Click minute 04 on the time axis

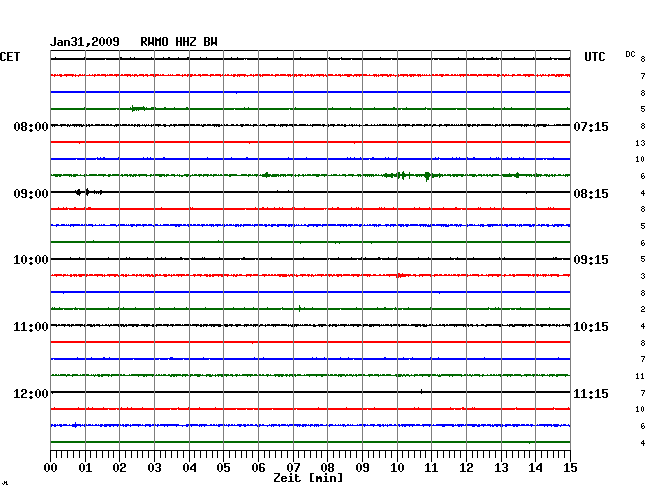pos(189,468)
